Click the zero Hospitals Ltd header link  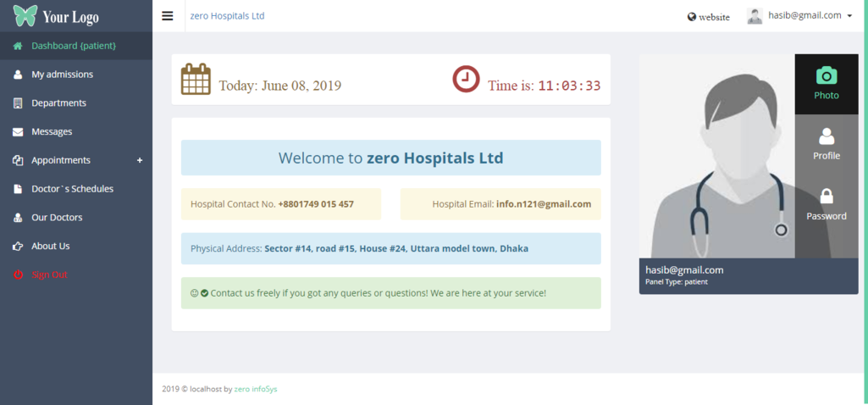tap(227, 16)
